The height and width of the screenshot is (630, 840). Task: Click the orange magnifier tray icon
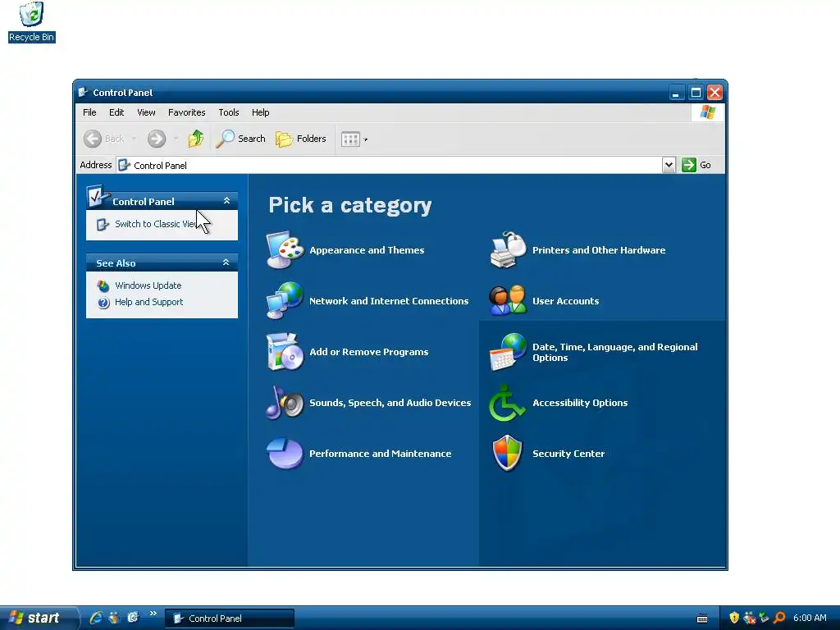click(779, 618)
